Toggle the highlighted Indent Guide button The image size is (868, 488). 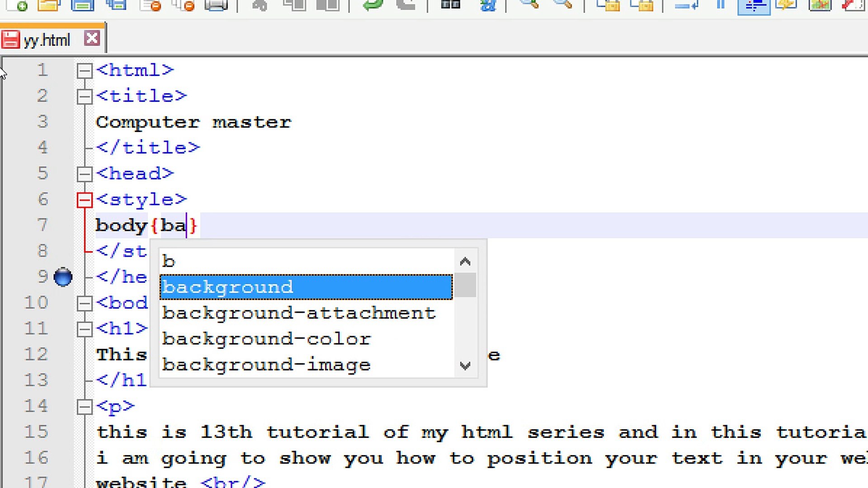click(x=754, y=5)
